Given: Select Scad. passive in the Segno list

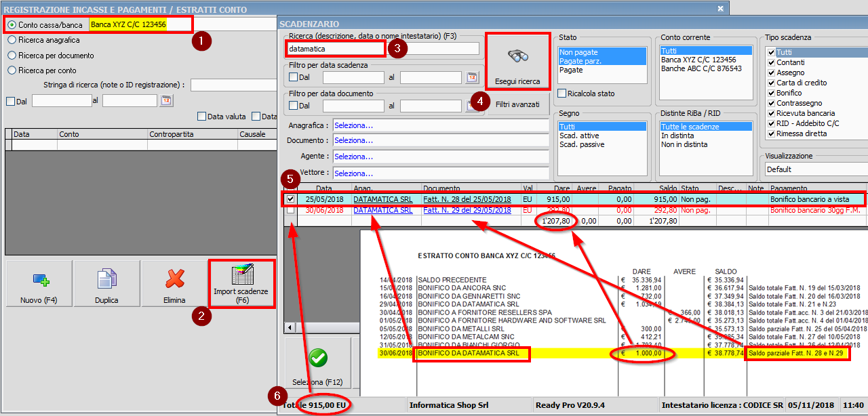Looking at the screenshot, I should [602, 144].
